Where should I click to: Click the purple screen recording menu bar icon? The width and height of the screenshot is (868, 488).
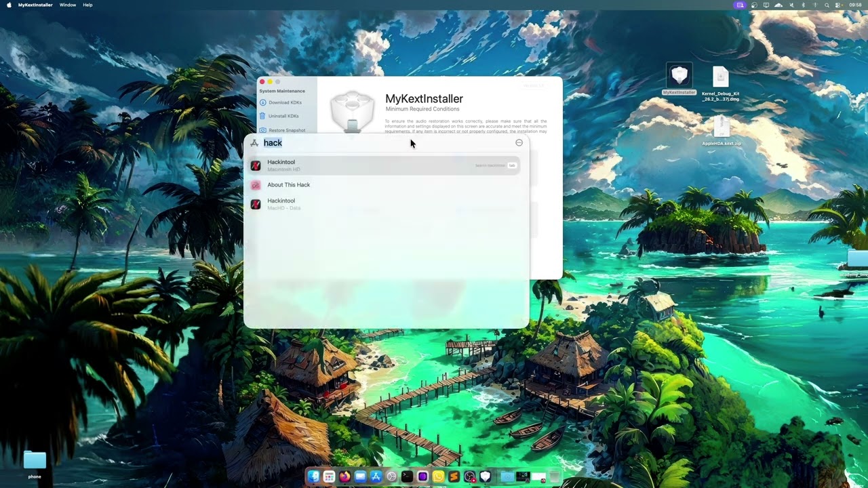(x=740, y=5)
